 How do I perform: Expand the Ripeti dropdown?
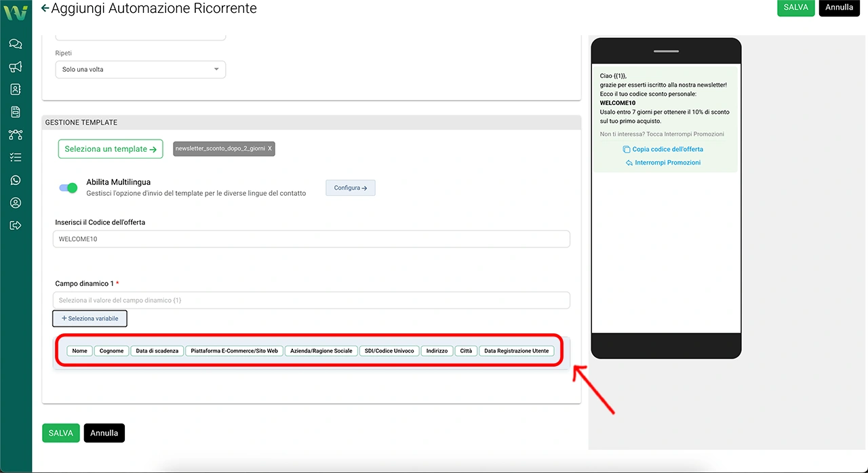140,69
